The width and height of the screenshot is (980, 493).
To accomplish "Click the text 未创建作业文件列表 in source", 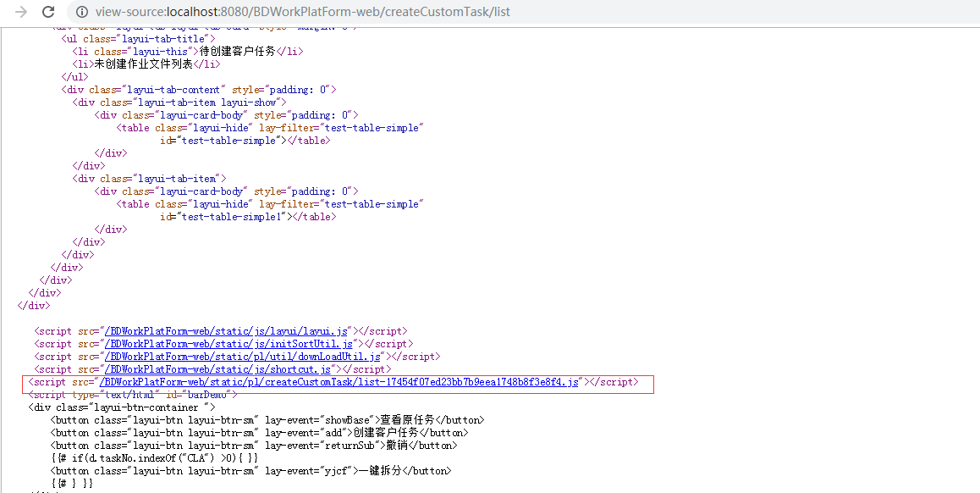I will (x=144, y=64).
